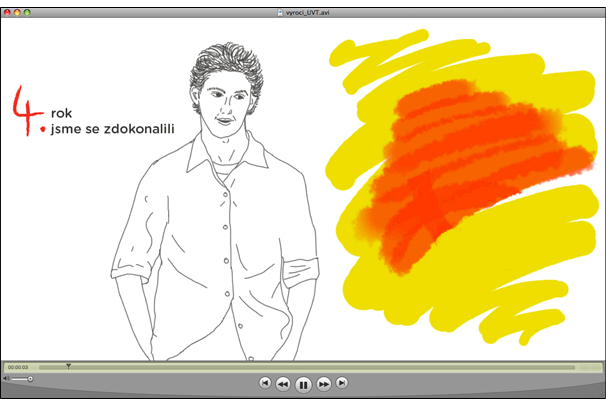Click the speaker volume icon

[x=6, y=379]
